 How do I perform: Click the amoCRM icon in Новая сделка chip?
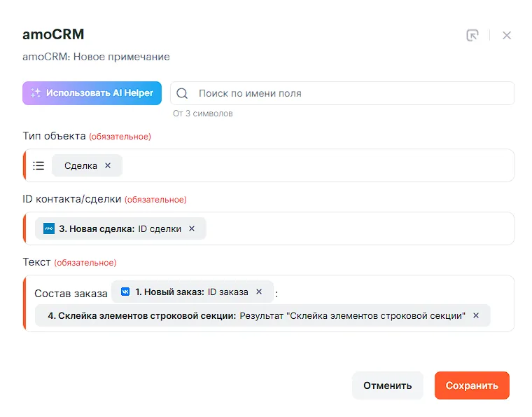click(49, 228)
